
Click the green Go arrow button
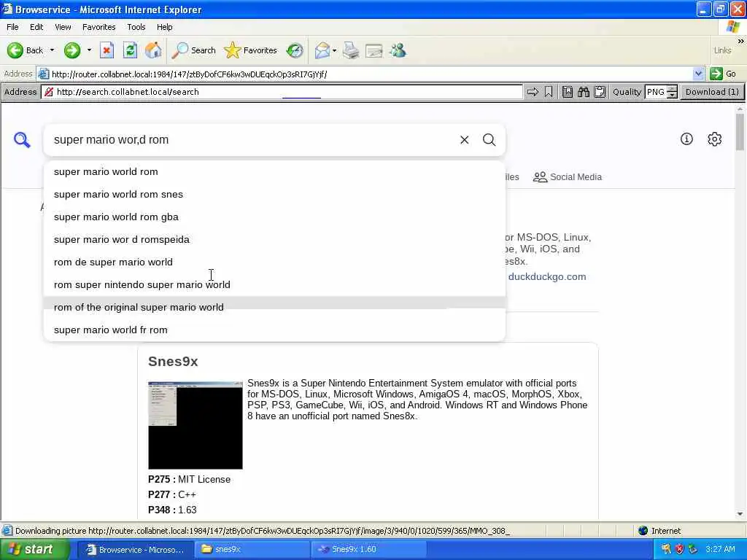tap(716, 74)
